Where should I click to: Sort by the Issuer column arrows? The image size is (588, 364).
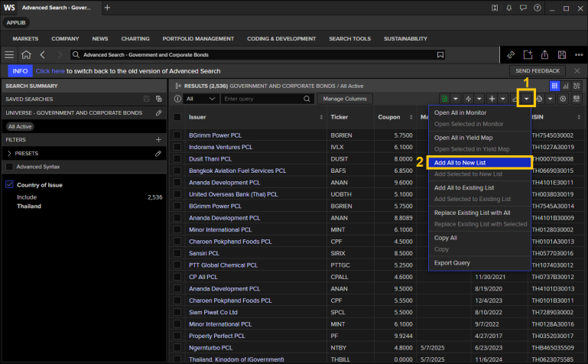click(x=321, y=117)
